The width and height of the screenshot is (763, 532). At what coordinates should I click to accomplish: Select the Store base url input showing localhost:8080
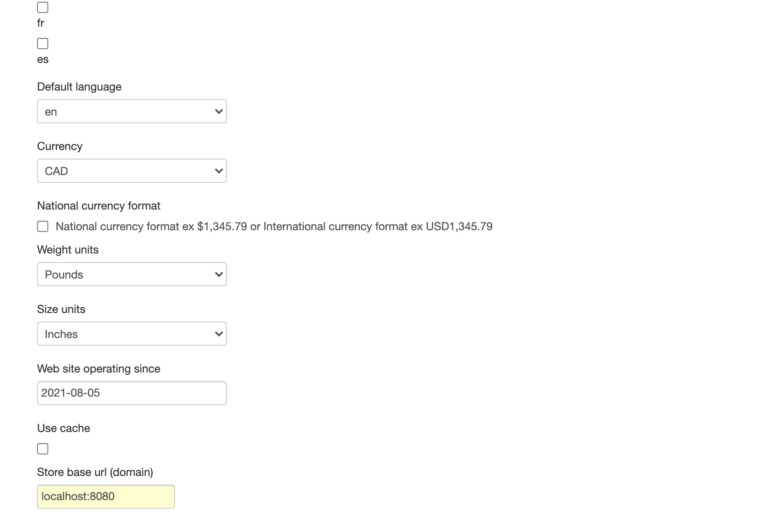(106, 496)
